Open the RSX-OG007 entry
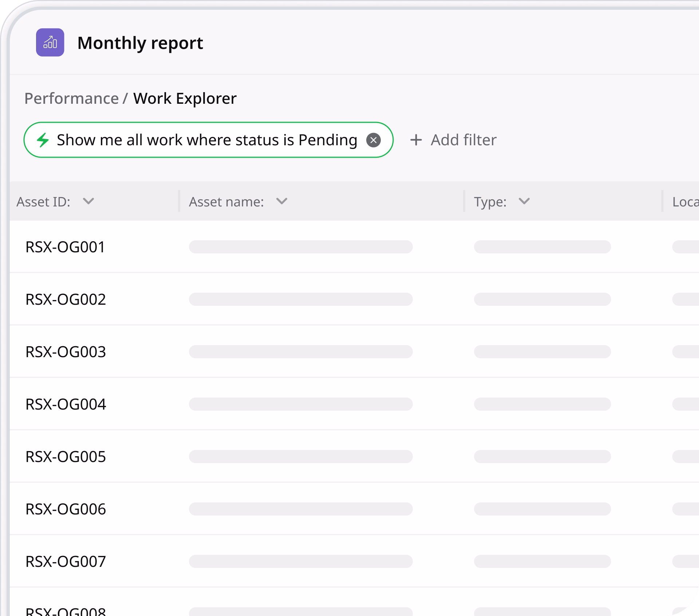 point(66,561)
